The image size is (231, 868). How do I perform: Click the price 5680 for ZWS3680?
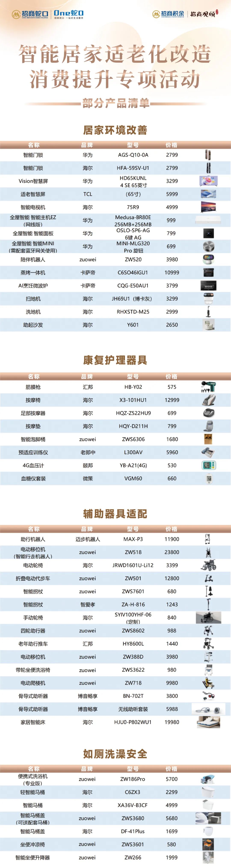coord(172,818)
